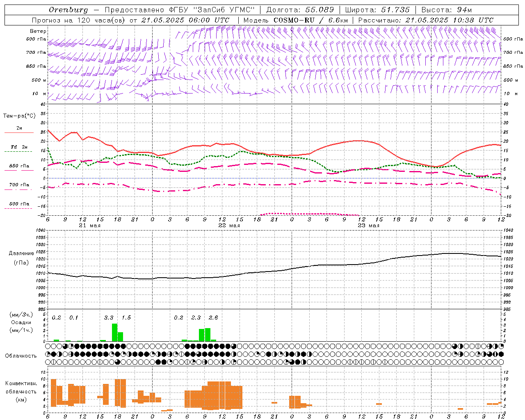
Task: Click the 3.3 precipitation amount label
Action: click(109, 318)
